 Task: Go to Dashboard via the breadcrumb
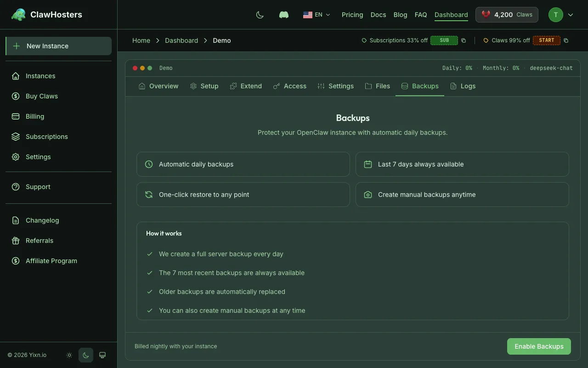[x=181, y=40]
